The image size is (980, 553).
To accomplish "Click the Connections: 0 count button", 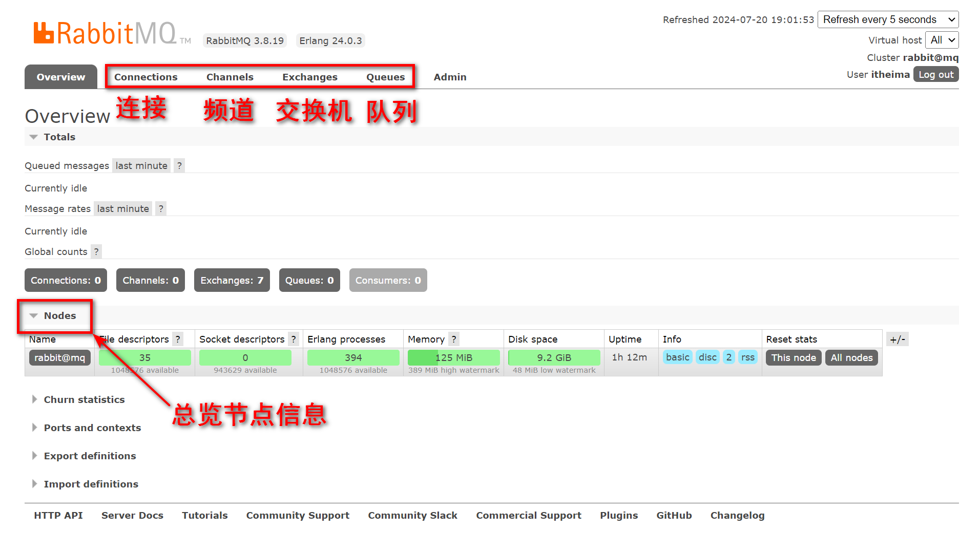I will click(66, 281).
